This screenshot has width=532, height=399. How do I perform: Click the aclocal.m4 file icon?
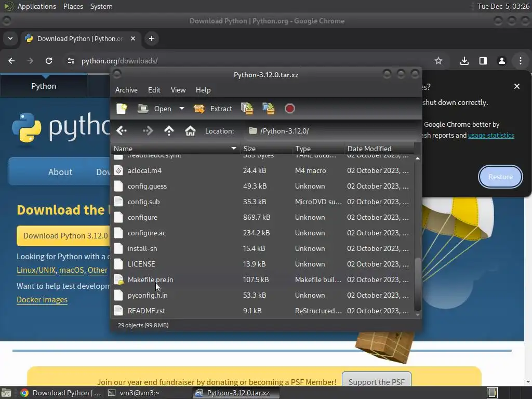click(x=118, y=170)
